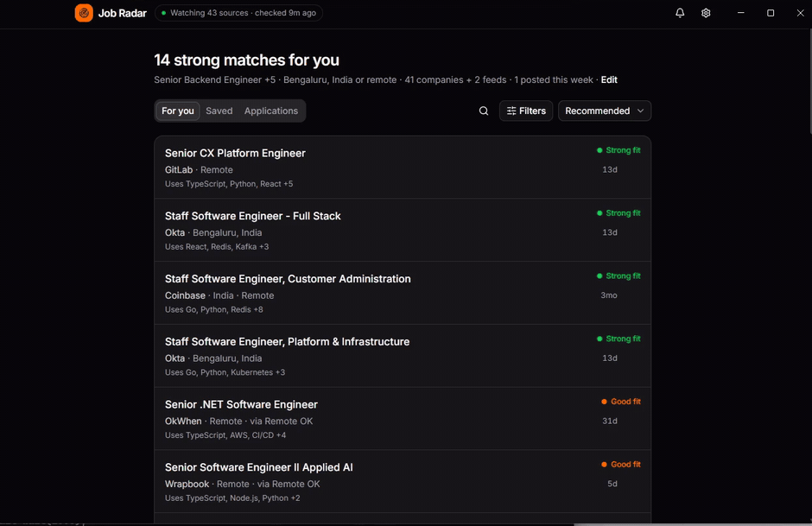
Task: Click the 3mo age on Coinbase job
Action: [609, 295]
